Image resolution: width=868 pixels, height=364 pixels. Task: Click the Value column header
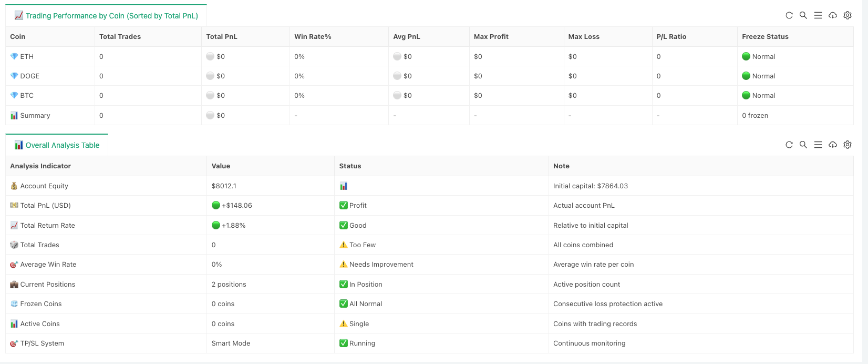[x=221, y=166]
